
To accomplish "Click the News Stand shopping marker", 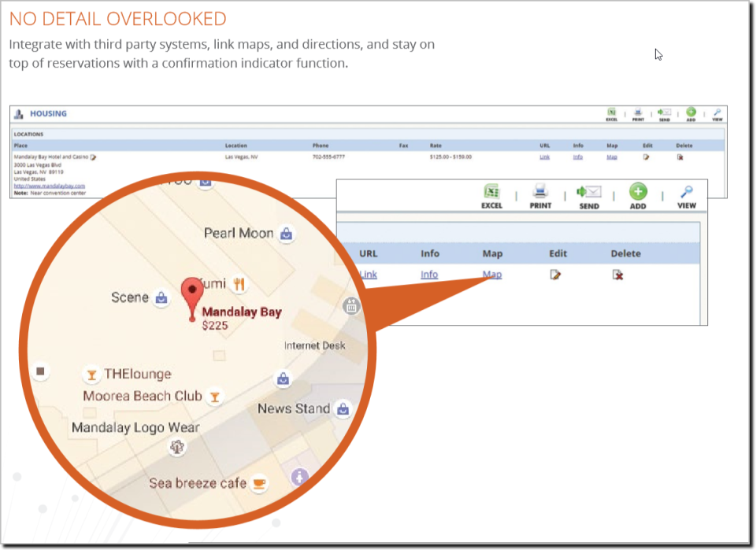I will (x=343, y=409).
